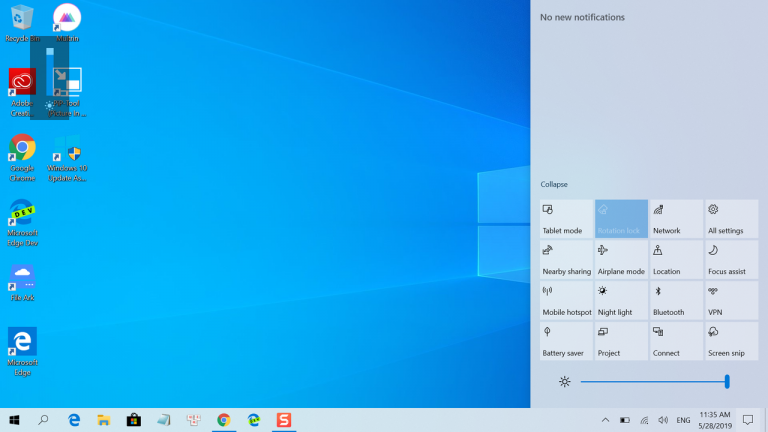Toggle the Bluetooth quick action
The image size is (768, 432).
click(x=676, y=300)
